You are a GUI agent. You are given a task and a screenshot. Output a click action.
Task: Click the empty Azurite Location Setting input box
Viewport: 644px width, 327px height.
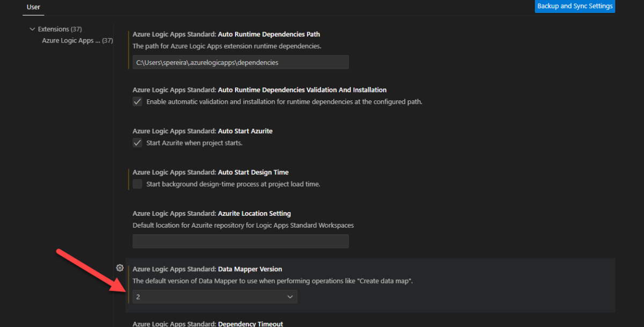(x=240, y=241)
